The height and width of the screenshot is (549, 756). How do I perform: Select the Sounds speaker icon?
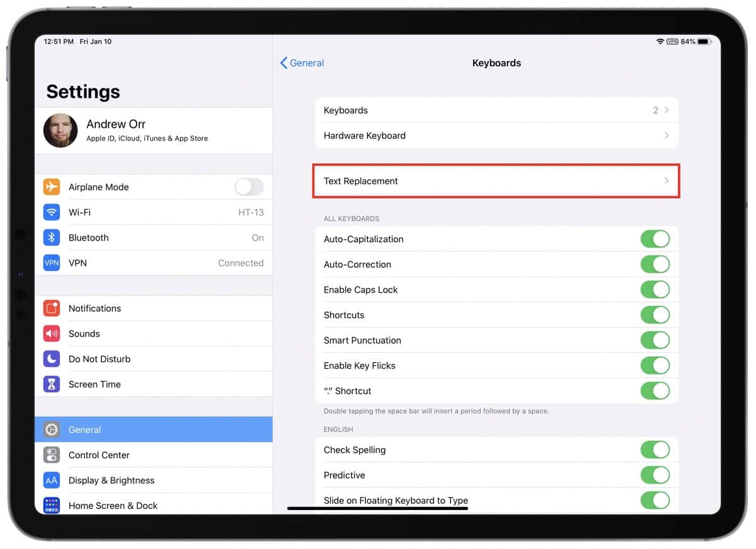pyautogui.click(x=51, y=333)
